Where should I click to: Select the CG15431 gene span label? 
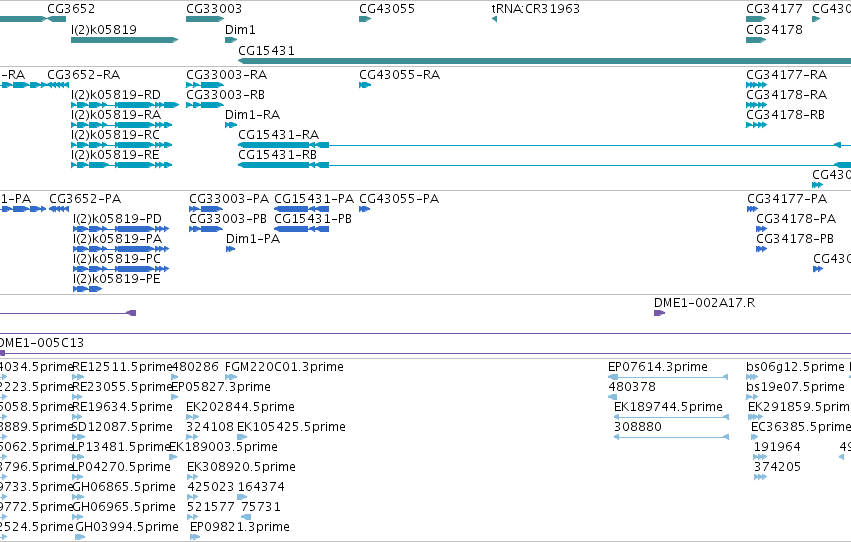pos(266,50)
